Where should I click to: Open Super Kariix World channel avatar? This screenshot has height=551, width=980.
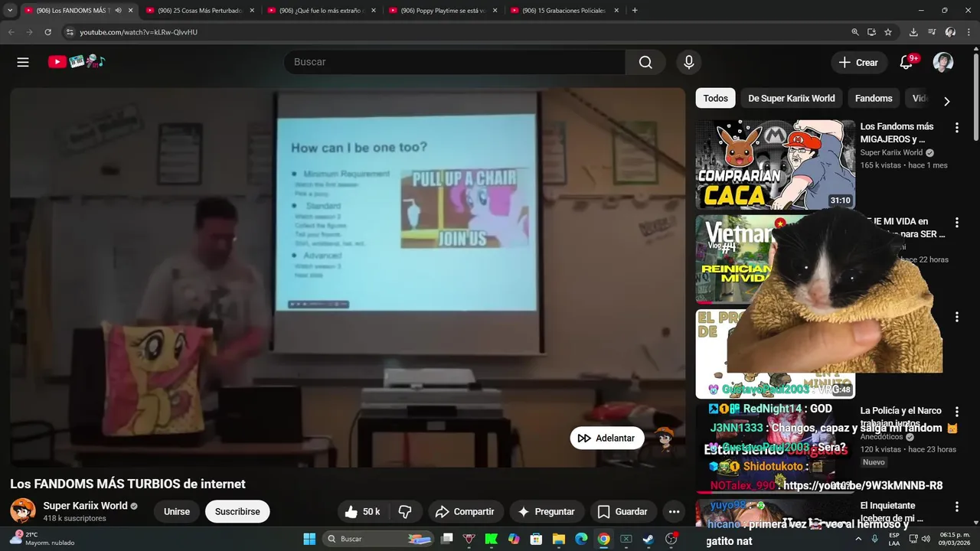(23, 510)
